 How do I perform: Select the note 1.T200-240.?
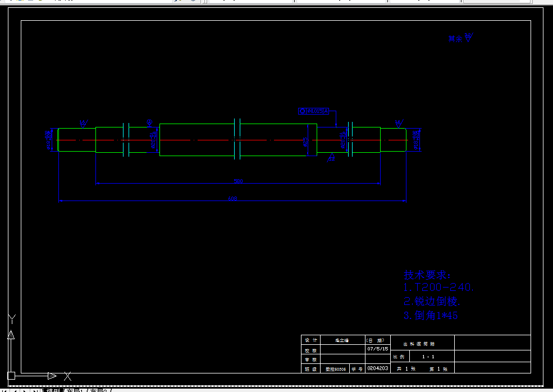point(438,288)
